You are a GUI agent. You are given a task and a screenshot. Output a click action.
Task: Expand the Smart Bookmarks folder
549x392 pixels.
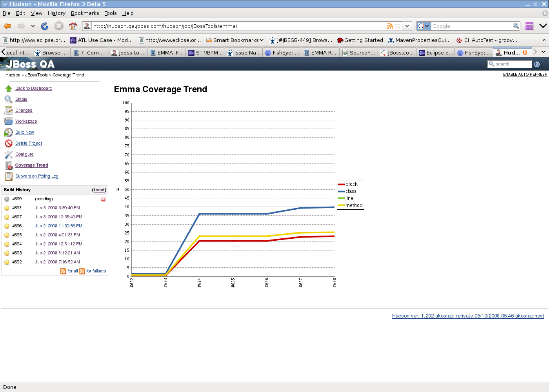tap(235, 40)
